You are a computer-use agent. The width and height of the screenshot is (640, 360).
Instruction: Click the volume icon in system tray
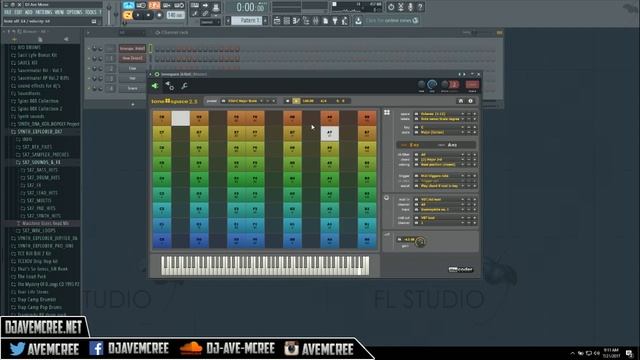point(597,353)
